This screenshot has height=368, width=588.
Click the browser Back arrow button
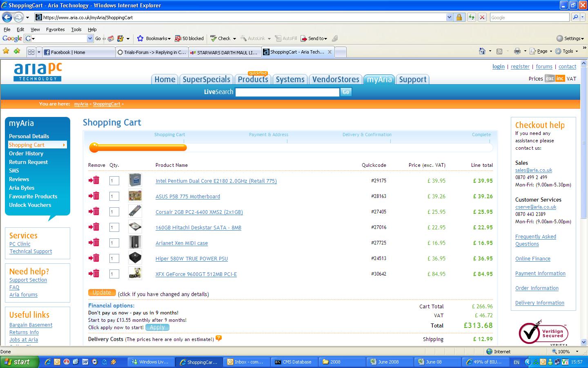click(x=7, y=17)
